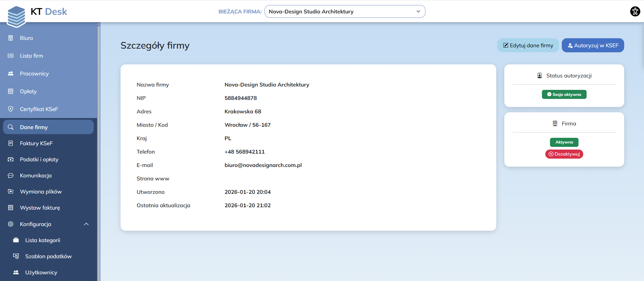Click Autoryzuj w KSEF button
This screenshot has height=281, width=644.
593,45
